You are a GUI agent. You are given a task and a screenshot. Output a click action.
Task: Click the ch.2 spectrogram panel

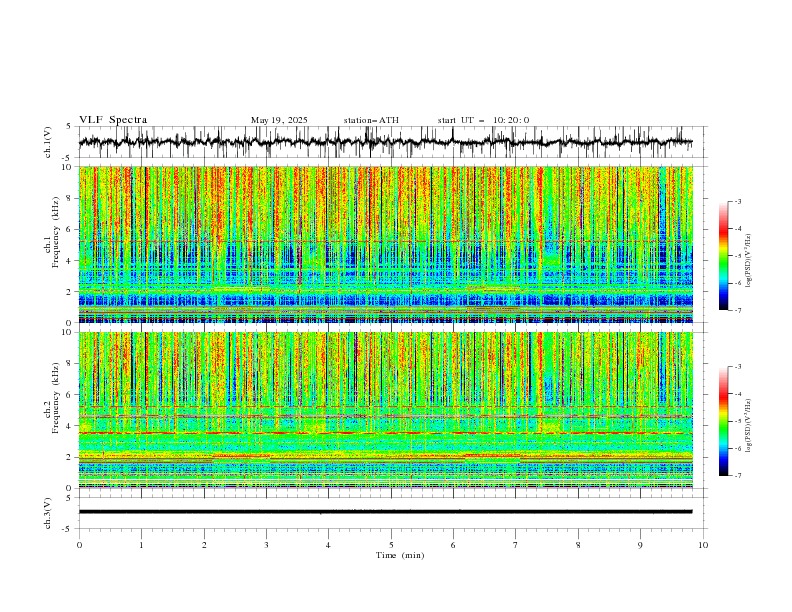(386, 410)
